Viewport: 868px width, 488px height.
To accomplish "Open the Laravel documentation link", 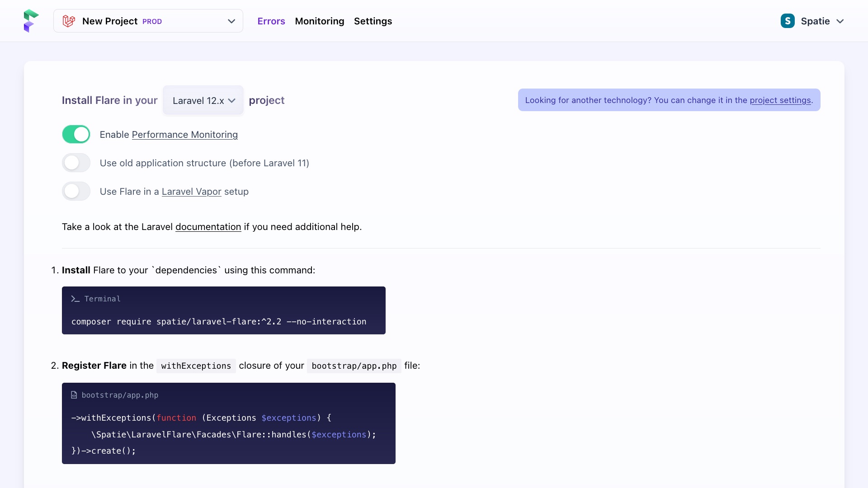I will pyautogui.click(x=208, y=227).
